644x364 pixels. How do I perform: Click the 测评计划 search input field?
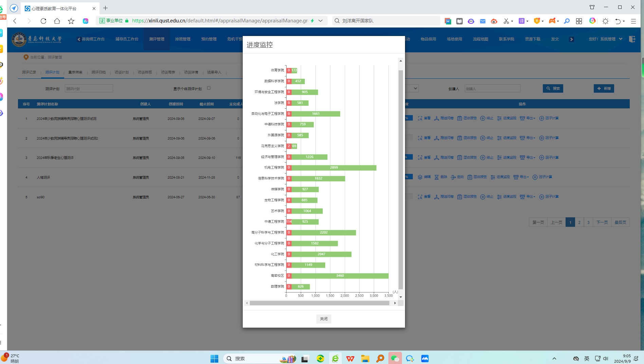point(89,89)
